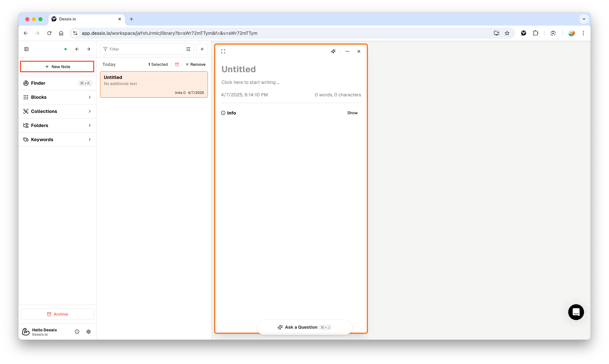Remove the current note selection
The image size is (609, 364).
196,64
